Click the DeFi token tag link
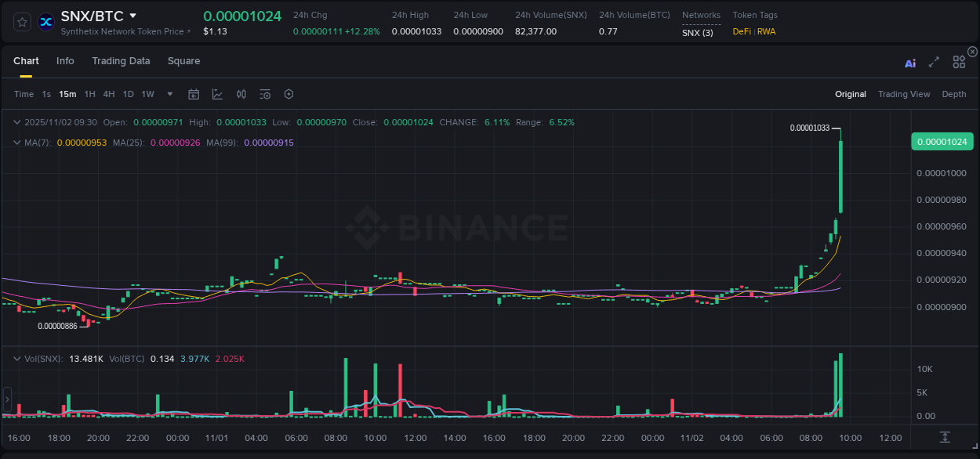The width and height of the screenshot is (980, 459). [x=740, y=32]
